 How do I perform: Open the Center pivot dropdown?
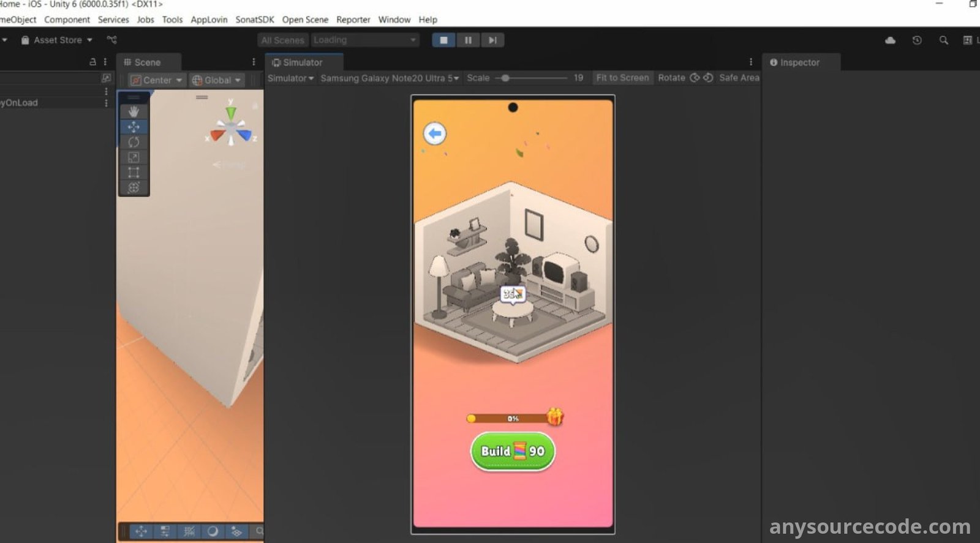pyautogui.click(x=157, y=80)
